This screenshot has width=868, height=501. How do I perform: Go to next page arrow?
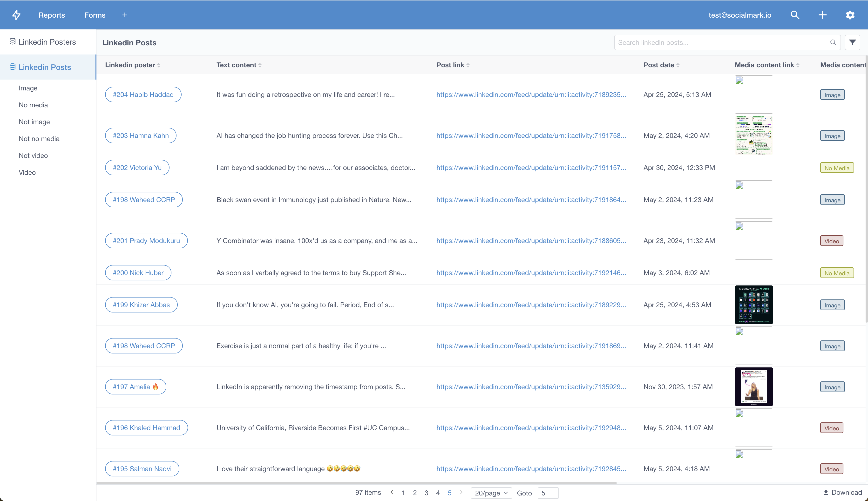click(x=461, y=492)
